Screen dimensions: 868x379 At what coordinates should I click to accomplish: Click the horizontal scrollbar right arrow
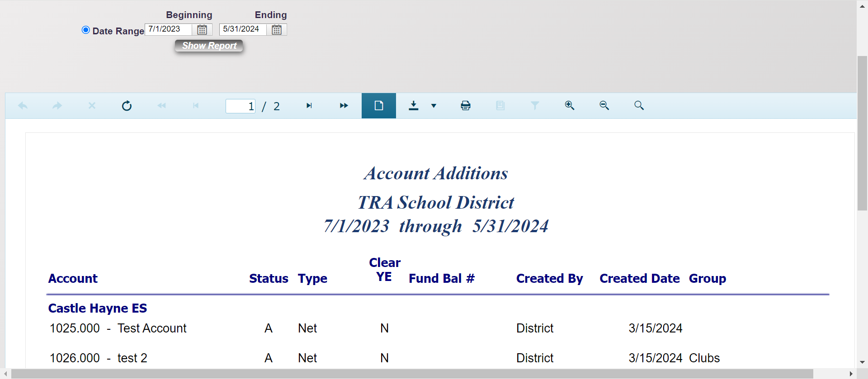click(851, 374)
